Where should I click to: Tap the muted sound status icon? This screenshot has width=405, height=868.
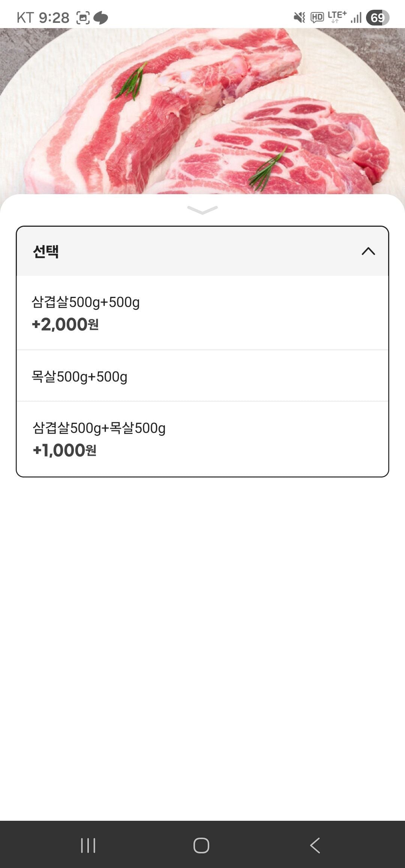click(x=299, y=17)
